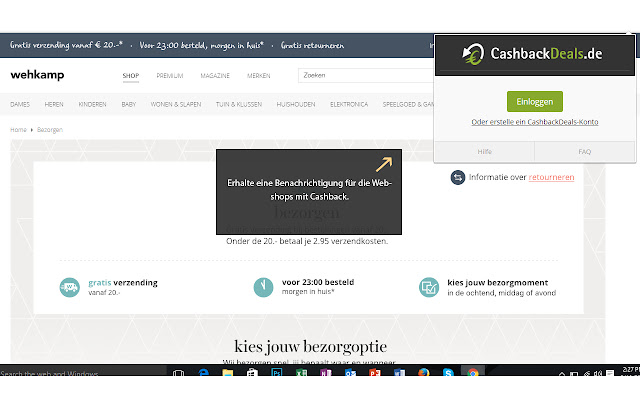Open the DAMES category
Viewport: 640px width, 400px height.
(x=20, y=104)
